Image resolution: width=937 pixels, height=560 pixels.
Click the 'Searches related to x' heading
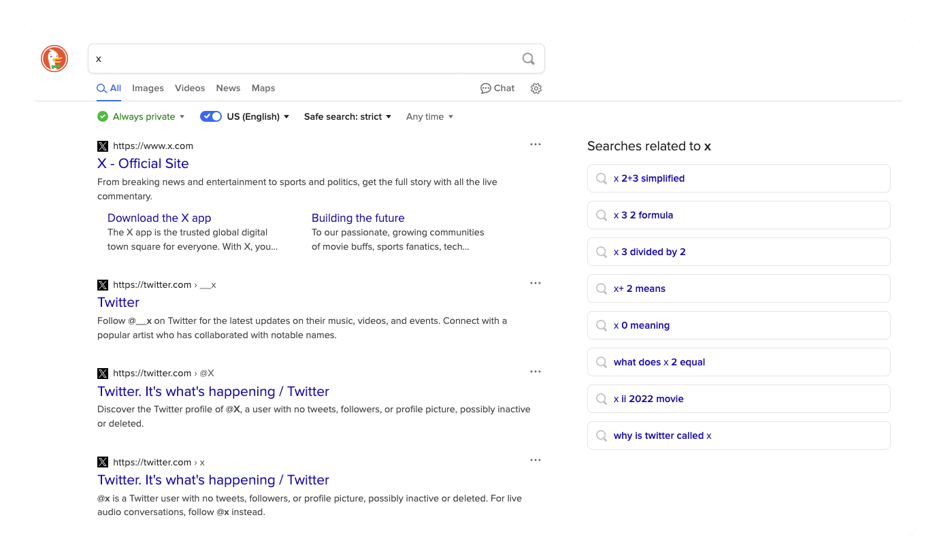649,146
